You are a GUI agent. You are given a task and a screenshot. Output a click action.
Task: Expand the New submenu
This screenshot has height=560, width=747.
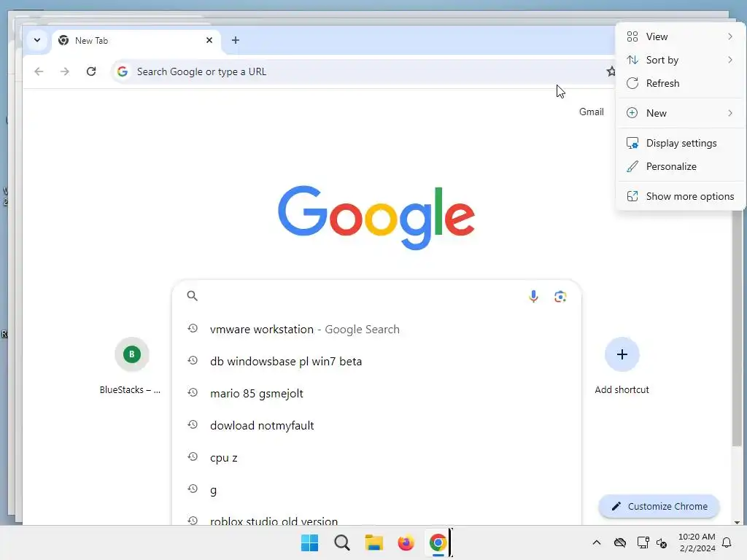click(681, 113)
